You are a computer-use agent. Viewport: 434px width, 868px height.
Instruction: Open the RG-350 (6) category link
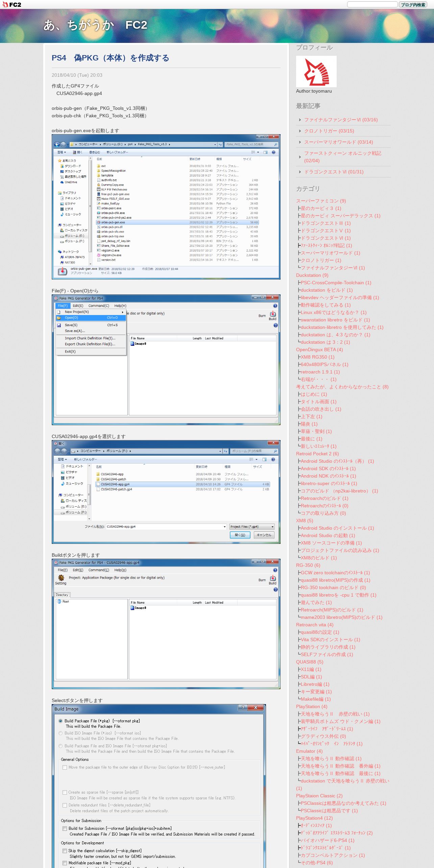308,565
